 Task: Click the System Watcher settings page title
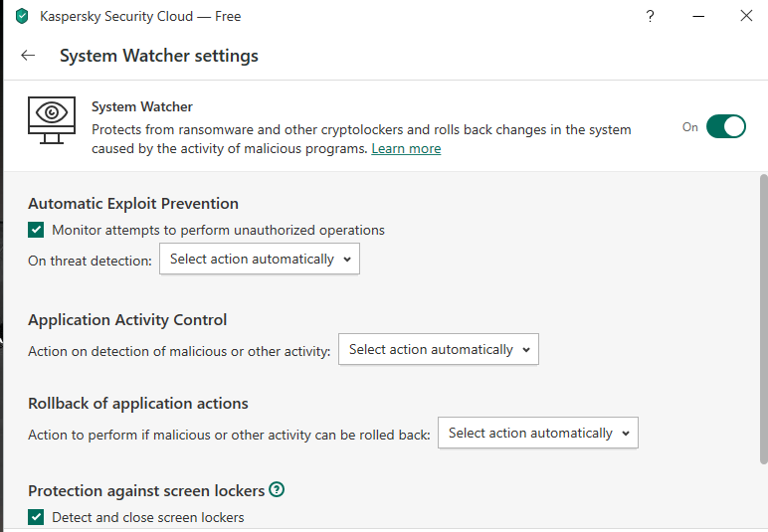point(159,56)
